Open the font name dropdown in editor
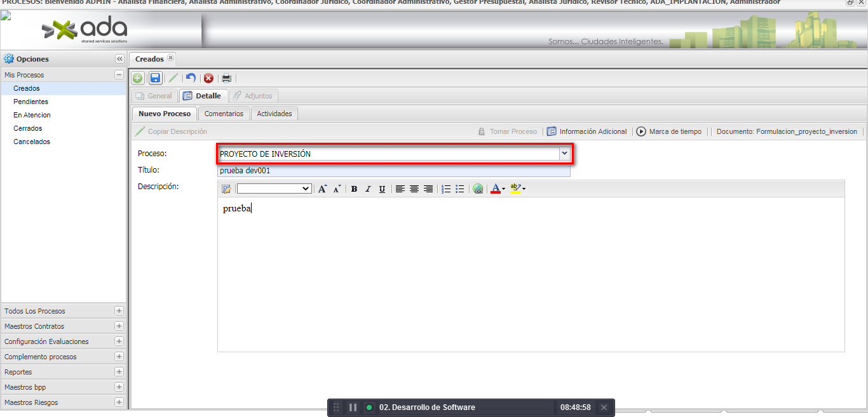 274,189
